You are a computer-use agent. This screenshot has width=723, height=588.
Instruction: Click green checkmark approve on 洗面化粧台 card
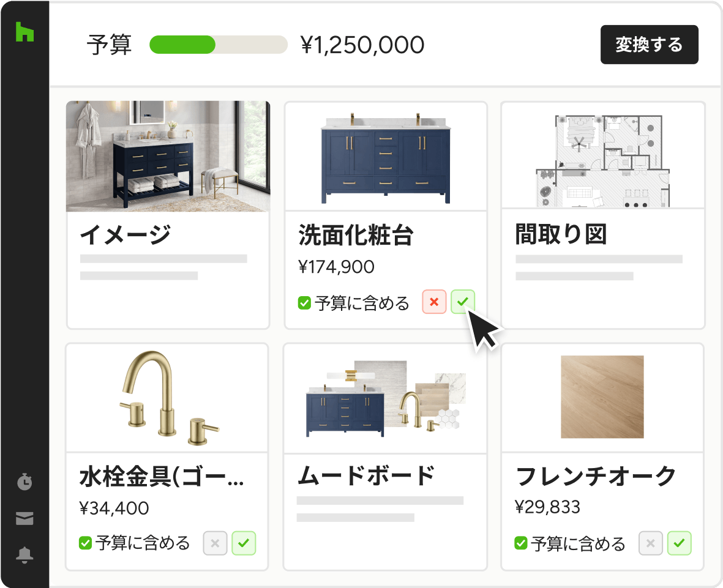tap(462, 302)
